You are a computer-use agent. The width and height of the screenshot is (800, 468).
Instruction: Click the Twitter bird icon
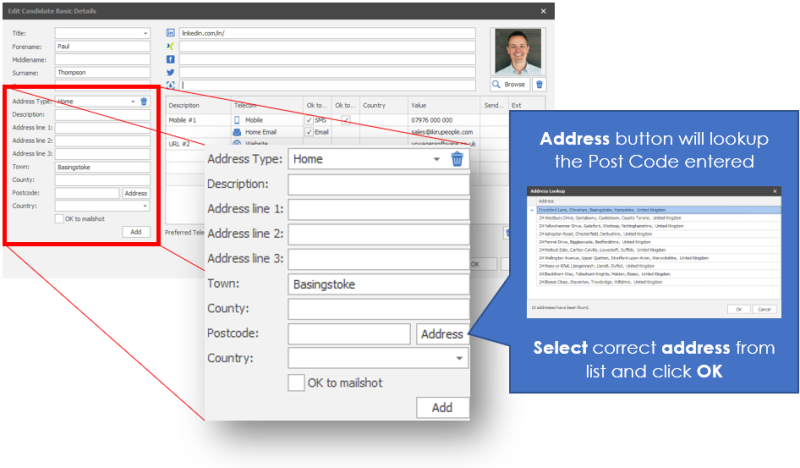[x=171, y=72]
